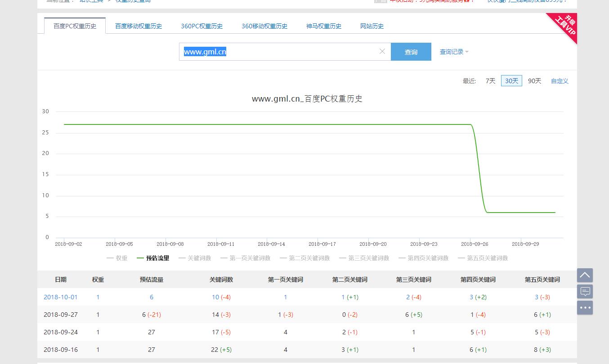Screen dimensions: 609x364
Task: Click the three-dots more options icon
Action: pos(585,308)
